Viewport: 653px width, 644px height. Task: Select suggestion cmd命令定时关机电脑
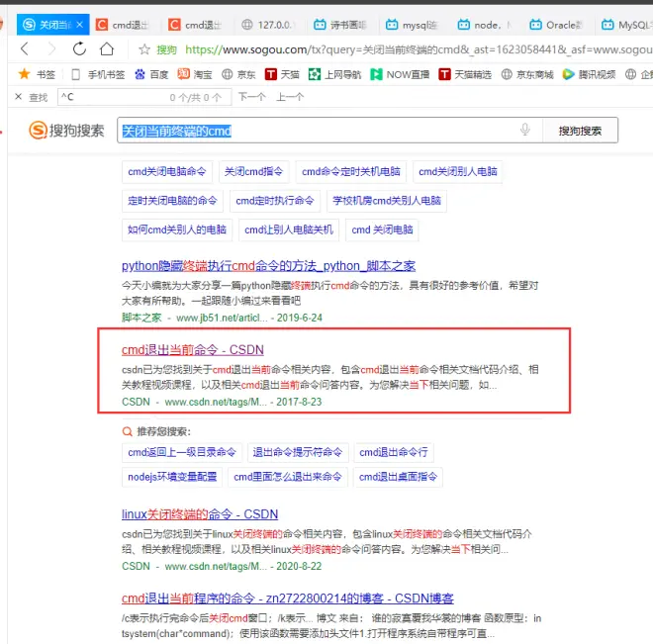click(x=351, y=171)
